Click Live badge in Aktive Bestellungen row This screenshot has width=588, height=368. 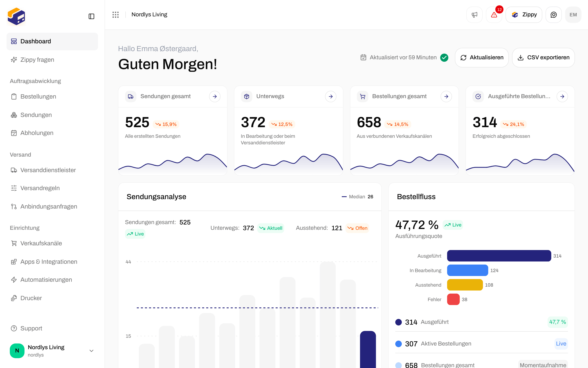tap(561, 344)
